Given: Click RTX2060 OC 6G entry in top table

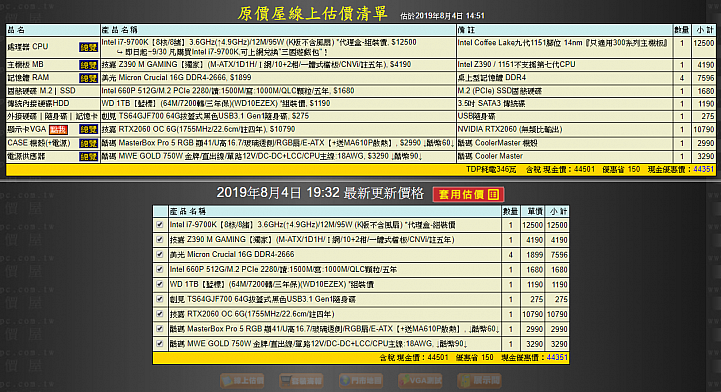Looking at the screenshot, I should [198, 129].
